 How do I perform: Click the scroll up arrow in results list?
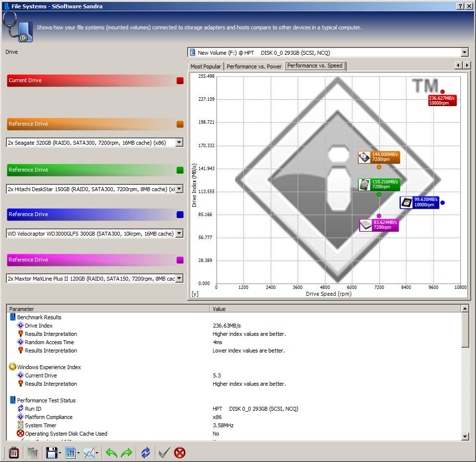tap(465, 308)
